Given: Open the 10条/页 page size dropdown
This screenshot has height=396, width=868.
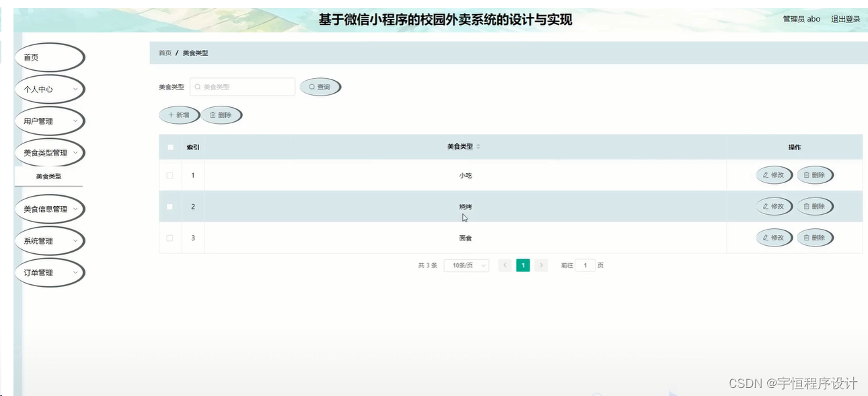Looking at the screenshot, I should tap(466, 265).
